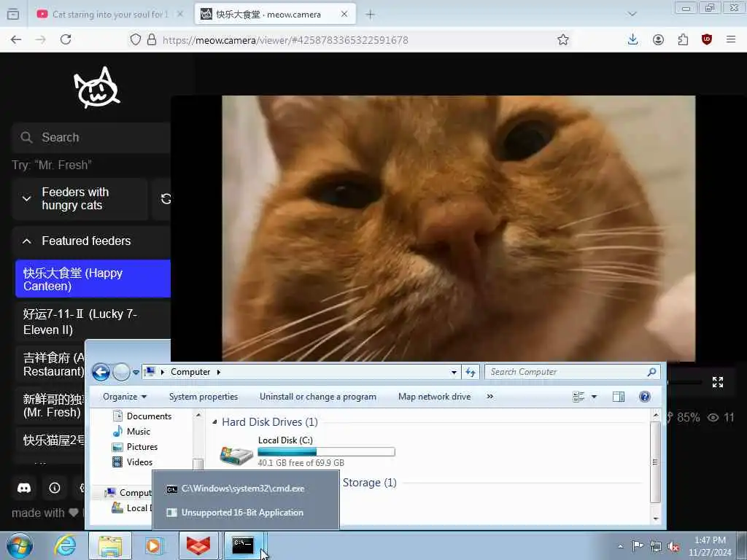Image resolution: width=747 pixels, height=560 pixels.
Task: Open Firefox downloads panel
Action: click(632, 40)
